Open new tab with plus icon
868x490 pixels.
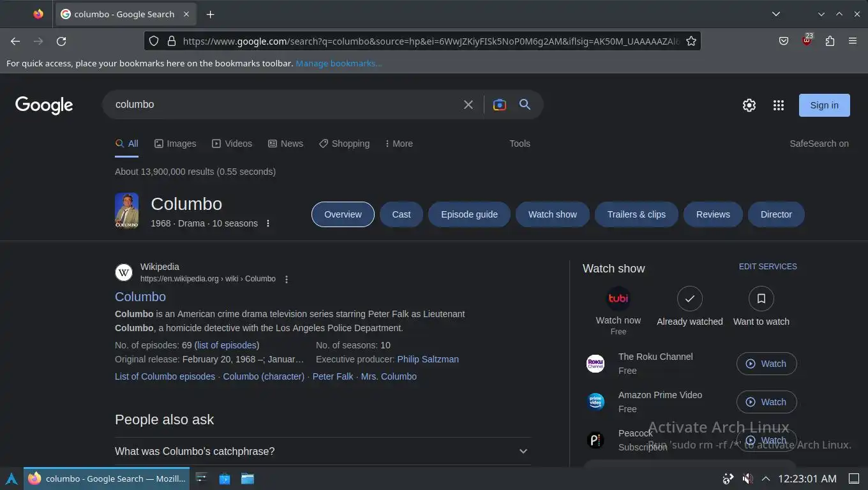(x=210, y=14)
